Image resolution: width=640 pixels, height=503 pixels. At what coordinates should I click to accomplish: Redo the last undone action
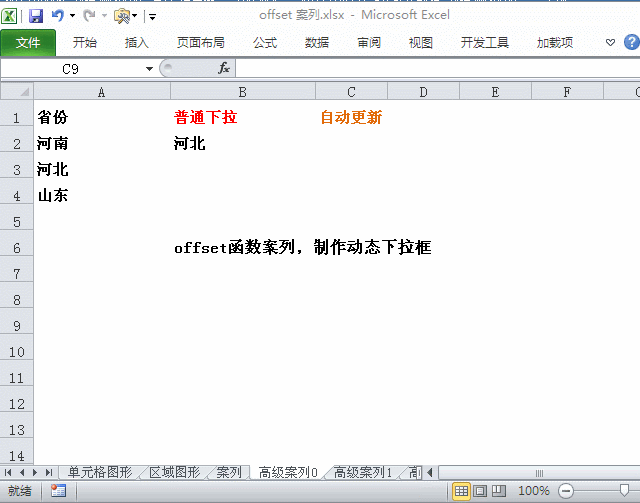click(89, 16)
